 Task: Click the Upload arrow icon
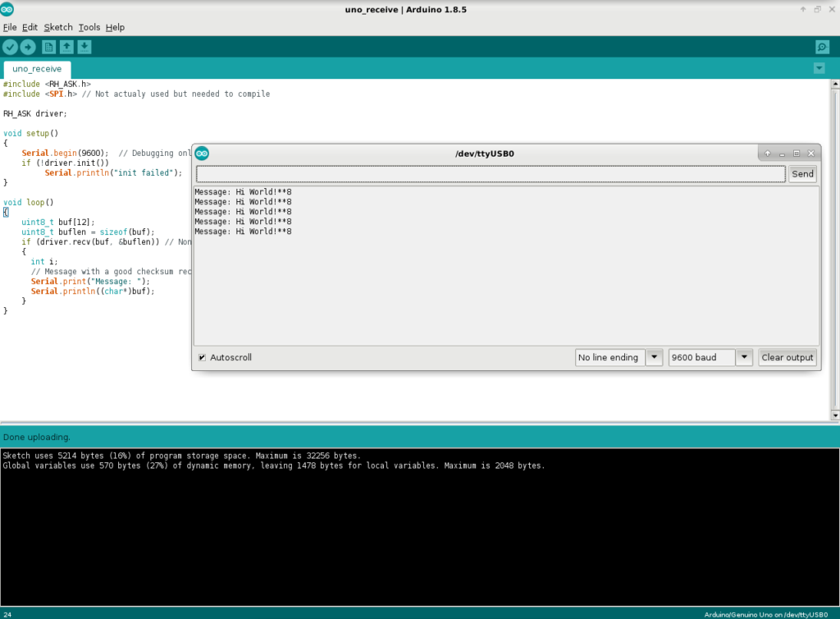28,47
